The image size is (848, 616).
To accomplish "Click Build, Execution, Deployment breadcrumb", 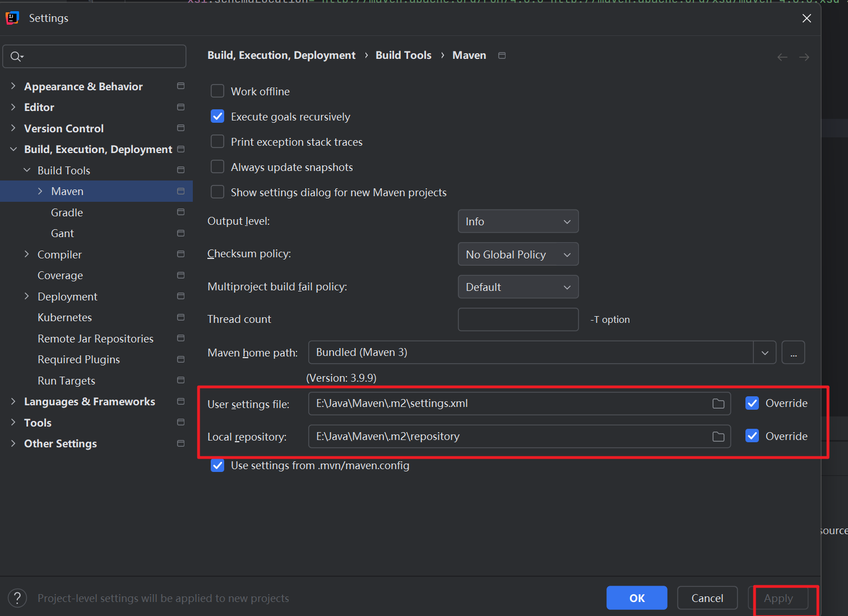I will 281,55.
